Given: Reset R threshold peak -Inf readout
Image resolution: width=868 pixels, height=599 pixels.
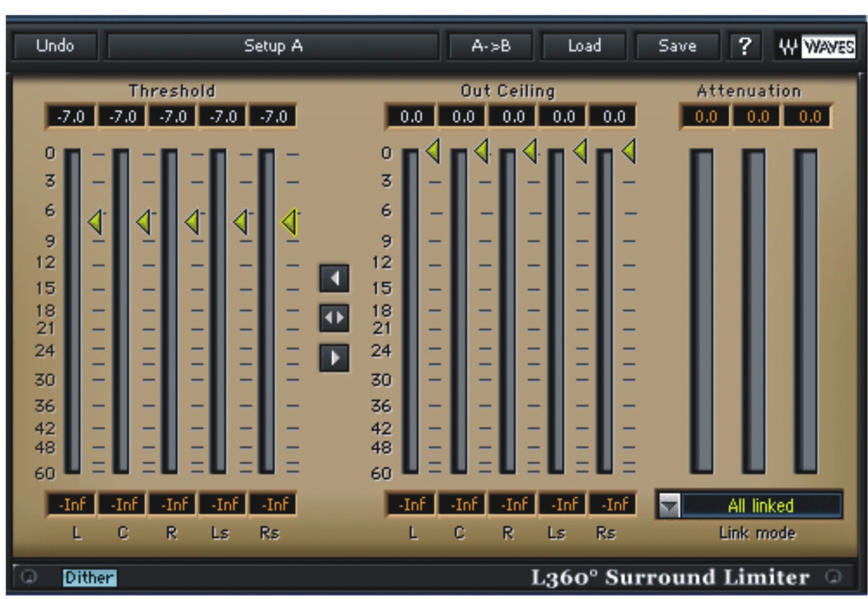Looking at the screenshot, I should click(173, 505).
